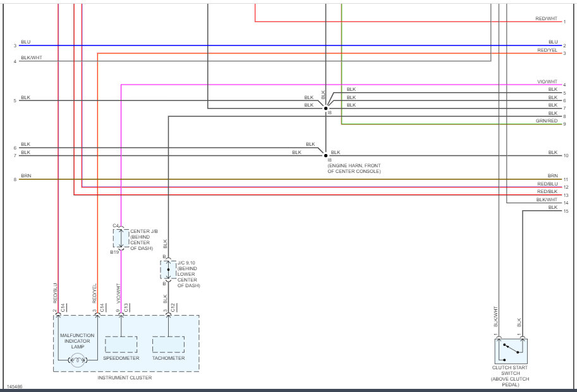Click the clutch start switch symbol

(x=511, y=350)
